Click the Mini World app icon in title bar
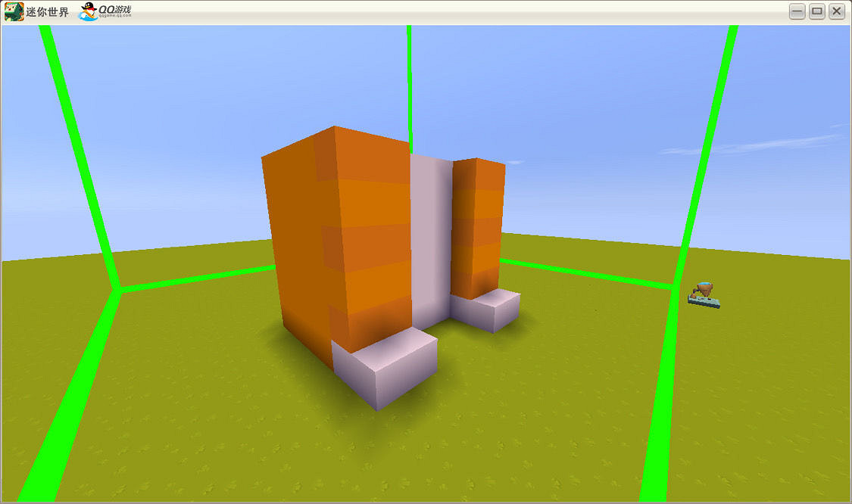The image size is (852, 504). point(14,11)
